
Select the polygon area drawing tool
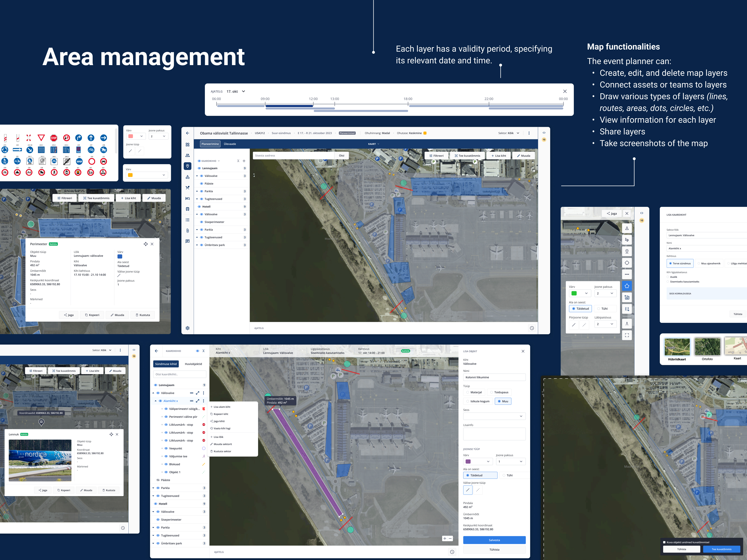[627, 286]
